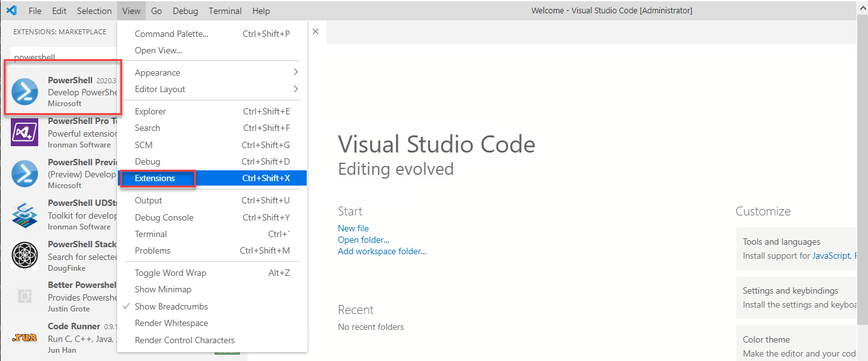Open PowerShell UDStudio extension title

[82, 203]
